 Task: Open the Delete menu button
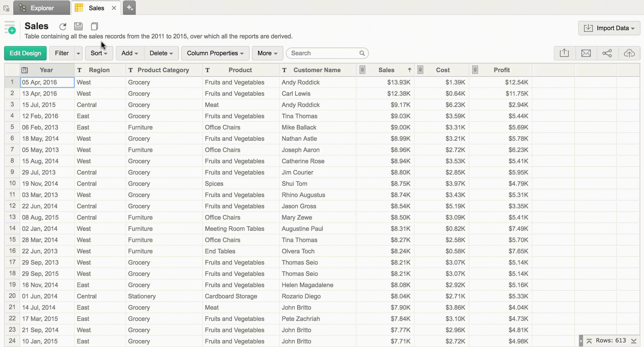click(161, 53)
